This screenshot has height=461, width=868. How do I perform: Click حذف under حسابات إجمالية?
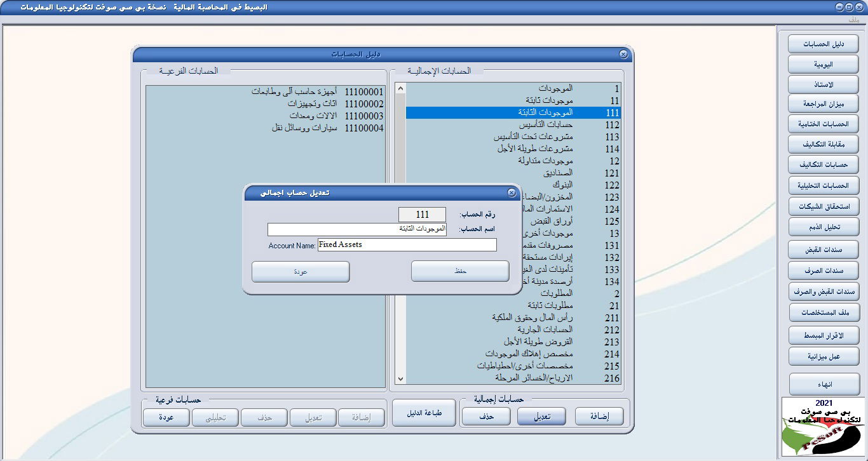tap(485, 416)
